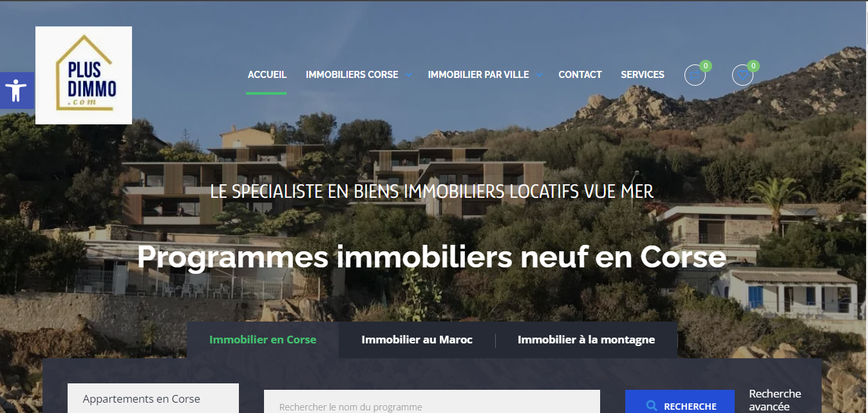
Task: Expand the chevron beside Immobilier par ville
Action: [x=540, y=75]
